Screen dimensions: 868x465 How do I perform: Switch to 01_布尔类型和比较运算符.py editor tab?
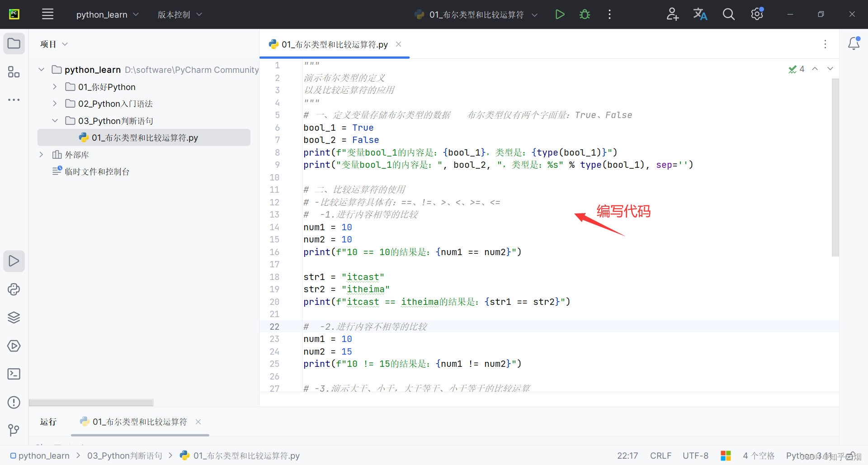tap(334, 44)
